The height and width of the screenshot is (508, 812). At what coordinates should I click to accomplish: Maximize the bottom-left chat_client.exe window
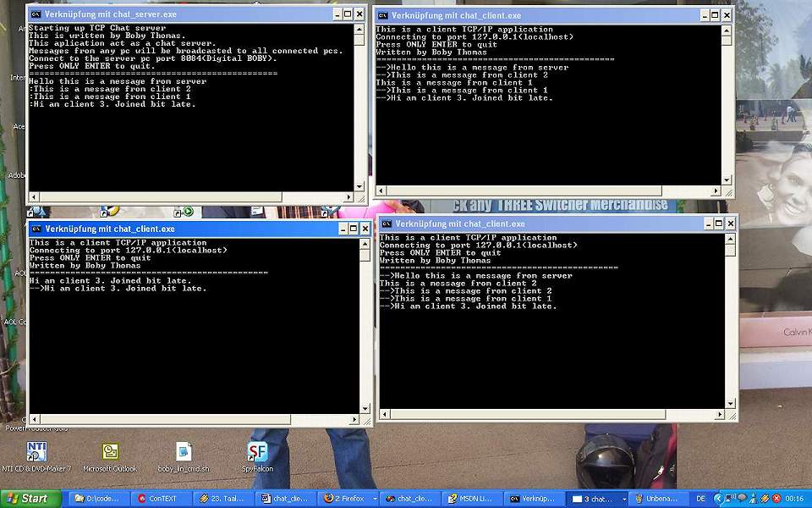click(354, 229)
